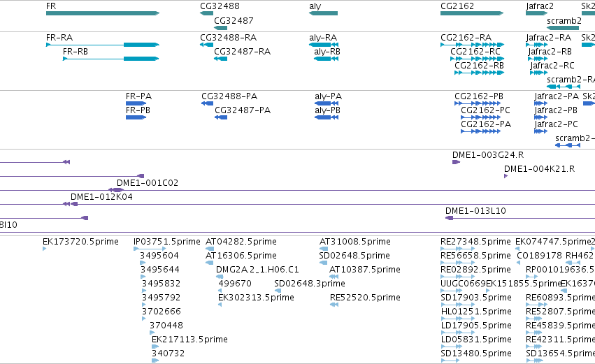Open the Jafrac2 gene label
This screenshot has width=595, height=364.
click(x=539, y=6)
